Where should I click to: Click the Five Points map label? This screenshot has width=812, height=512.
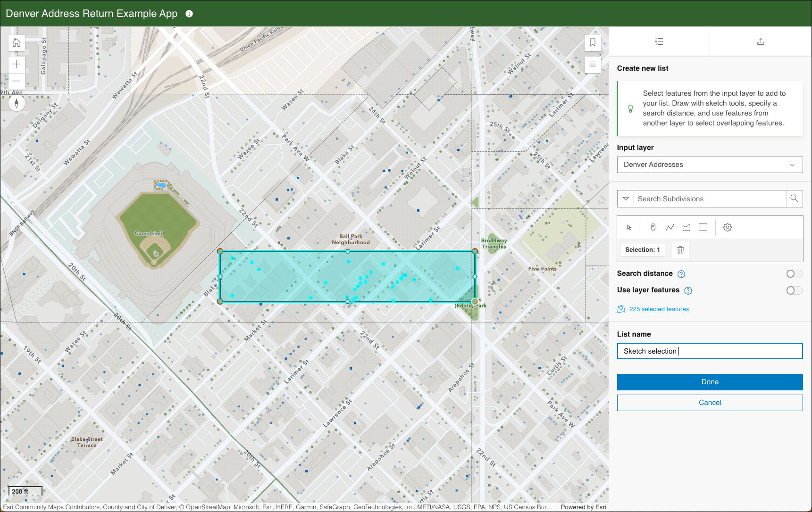542,269
